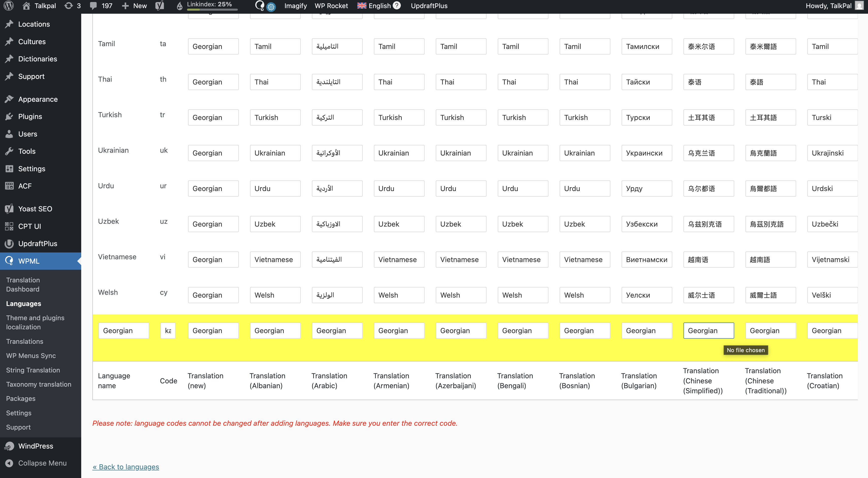
Task: Open the WordPress logo menu
Action: pyautogui.click(x=9, y=6)
